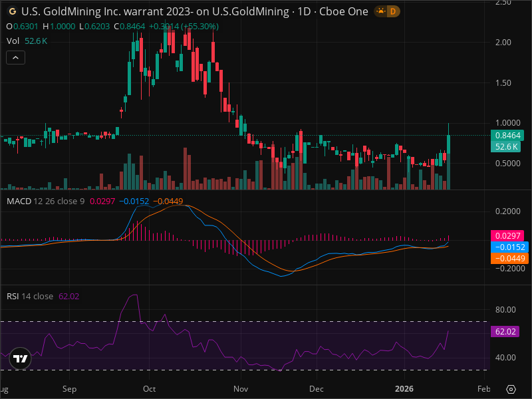This screenshot has height=399, width=532.
Task: Click the 0.0297 MACD histogram axis label
Action: tap(507, 236)
